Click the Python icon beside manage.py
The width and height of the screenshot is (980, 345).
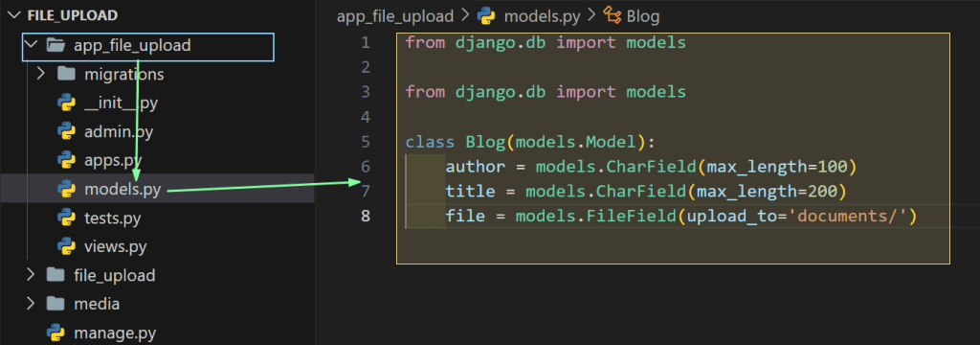click(x=56, y=332)
